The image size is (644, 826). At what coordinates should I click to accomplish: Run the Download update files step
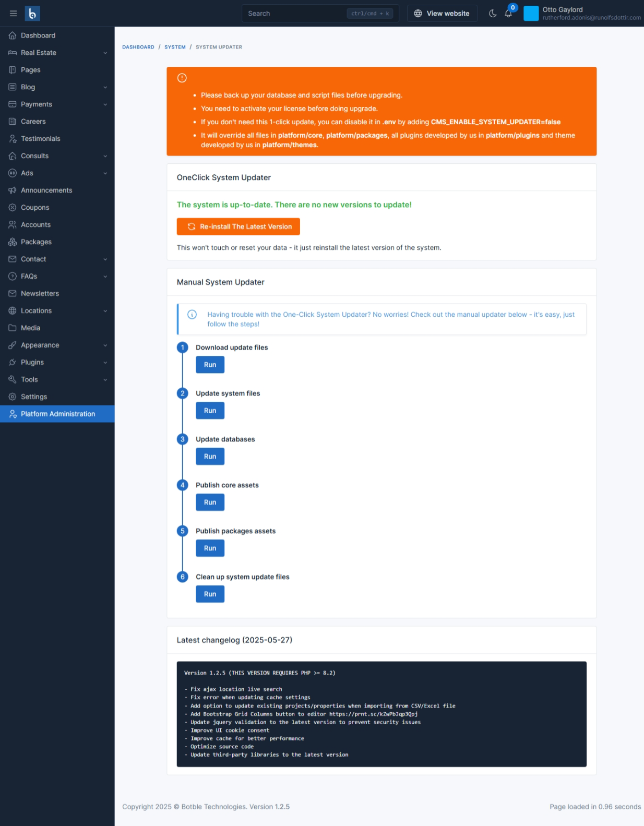pos(210,365)
